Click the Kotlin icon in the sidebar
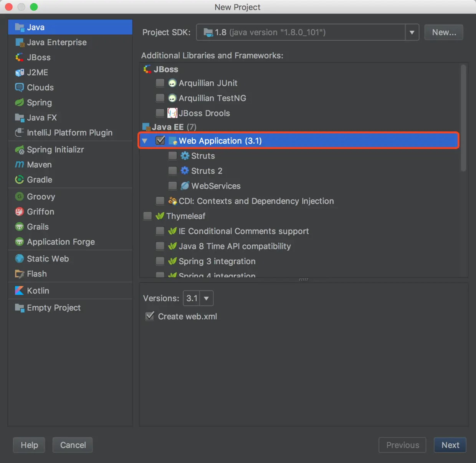Viewport: 476px width, 463px height. click(x=20, y=291)
